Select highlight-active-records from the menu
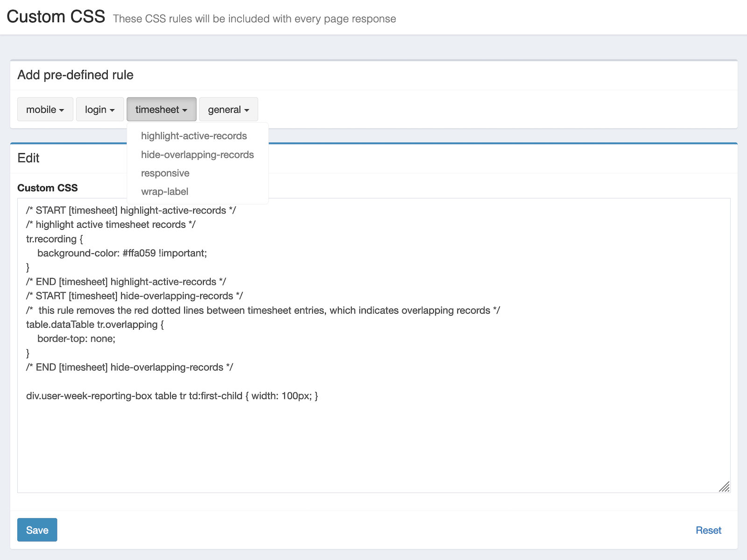Viewport: 747px width, 560px height. (x=194, y=136)
